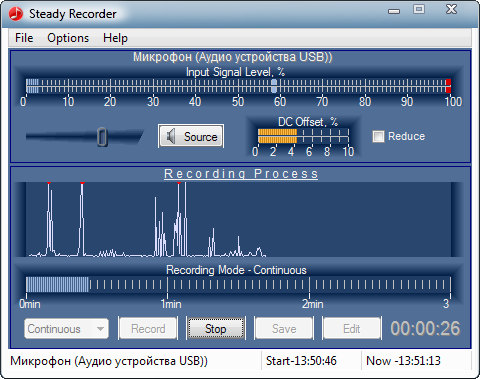This screenshot has height=379, width=480.
Task: Click the red 100% clipping indicator
Action: (448, 86)
